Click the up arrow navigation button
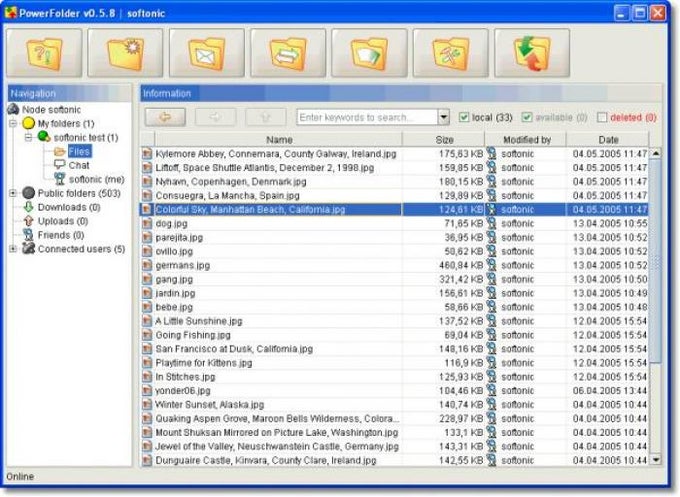Screen dimensions: 680x497 tap(266, 117)
